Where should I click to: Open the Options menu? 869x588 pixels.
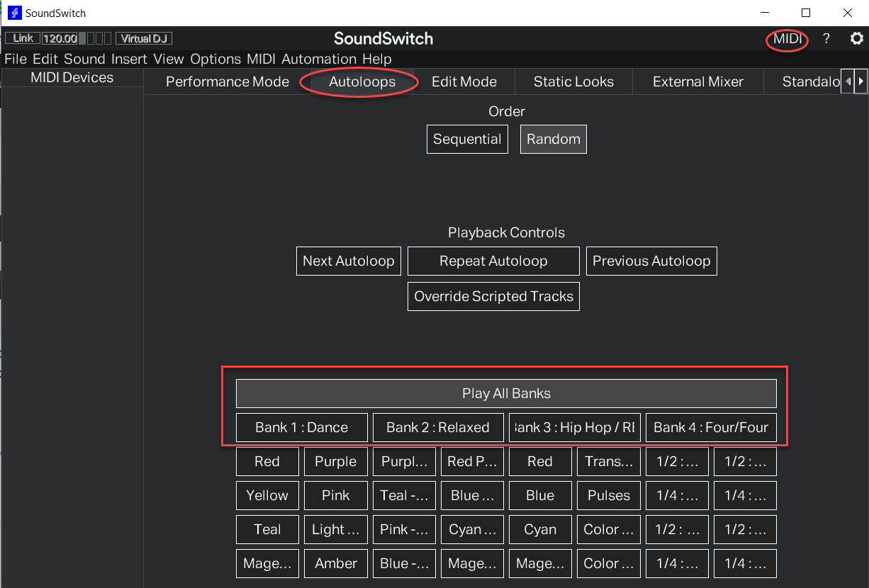[x=215, y=59]
